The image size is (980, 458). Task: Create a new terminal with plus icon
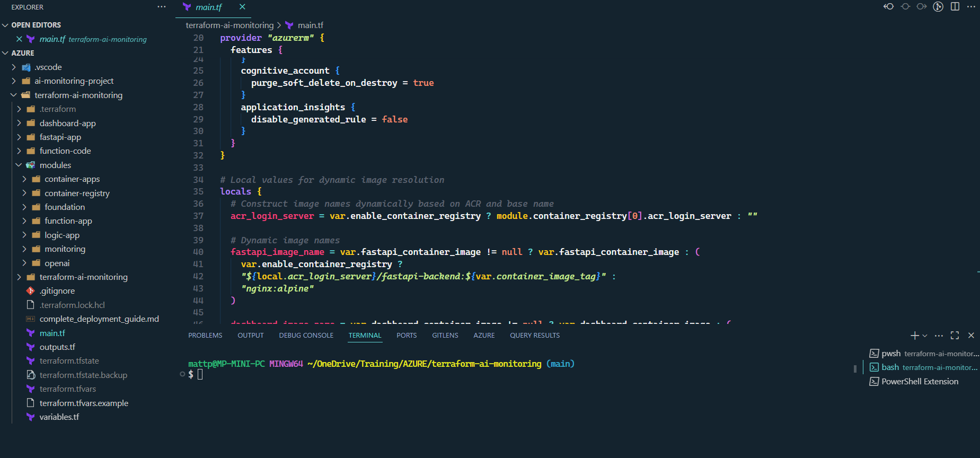(x=915, y=336)
